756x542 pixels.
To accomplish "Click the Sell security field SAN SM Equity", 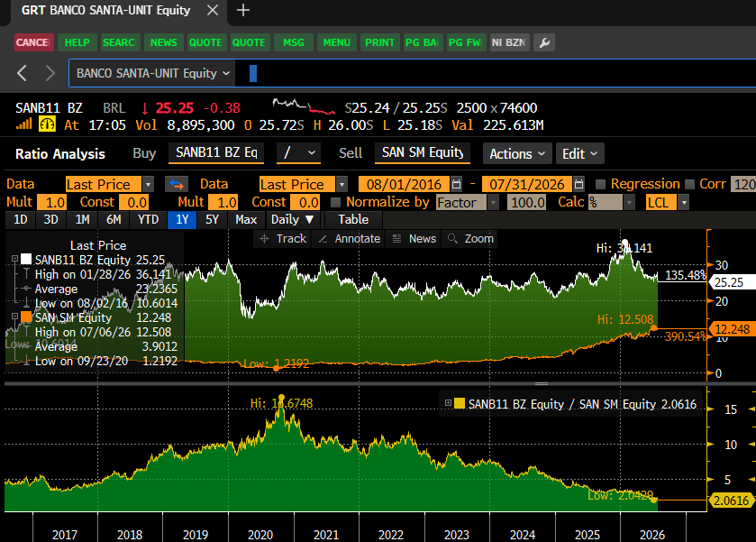I will click(423, 152).
